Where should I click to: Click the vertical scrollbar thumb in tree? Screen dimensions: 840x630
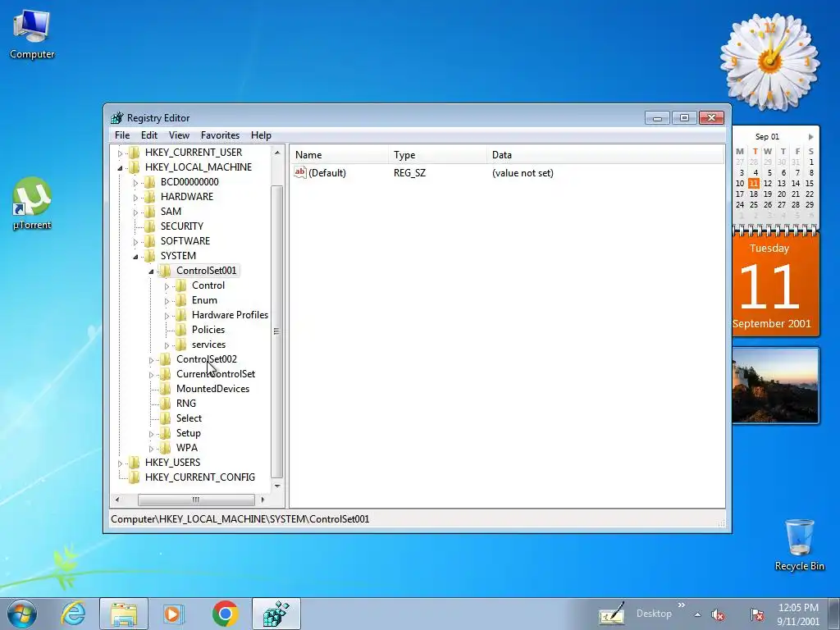pyautogui.click(x=277, y=331)
